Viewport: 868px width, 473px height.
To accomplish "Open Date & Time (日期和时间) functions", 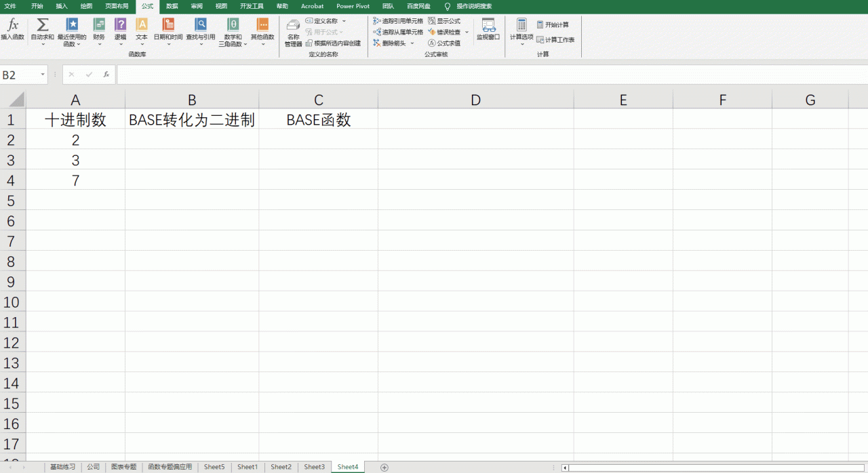I will click(168, 31).
